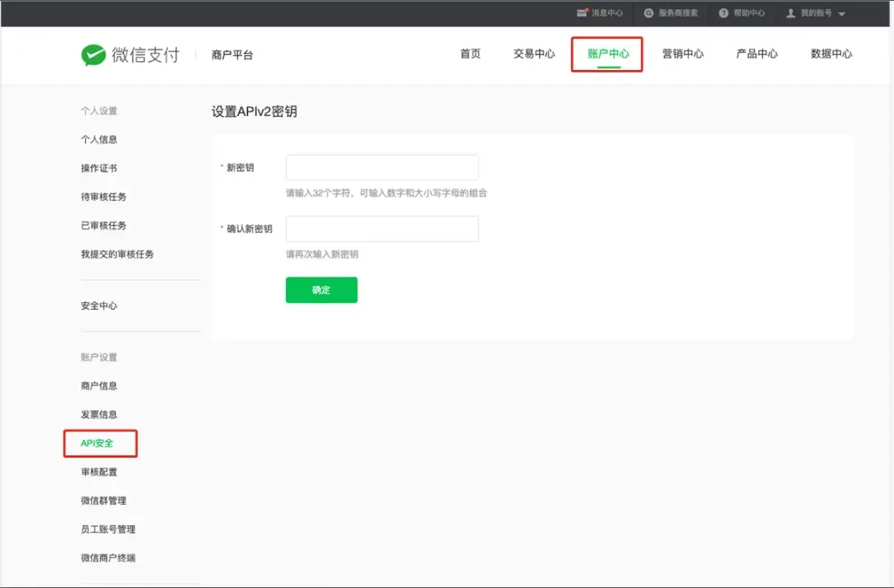This screenshot has width=894, height=588.
Task: Open 员工账号管理 in the sidebar
Action: [x=108, y=530]
